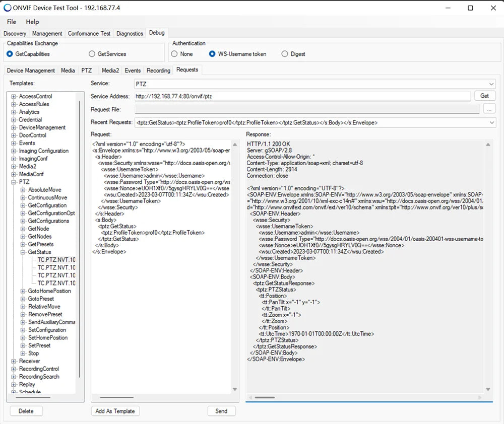Open the File menu
Screen dimensions: 504x424
coord(12,22)
